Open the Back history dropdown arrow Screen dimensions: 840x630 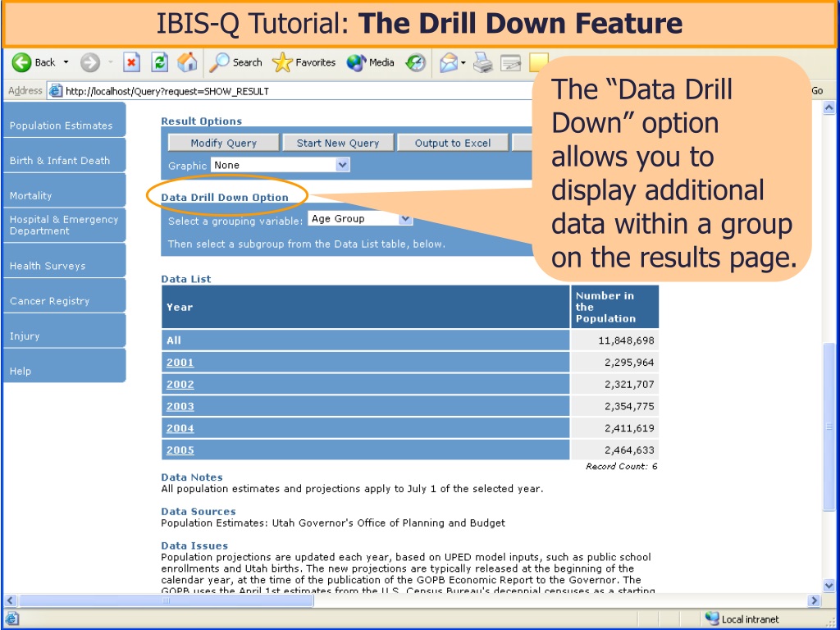pos(66,62)
